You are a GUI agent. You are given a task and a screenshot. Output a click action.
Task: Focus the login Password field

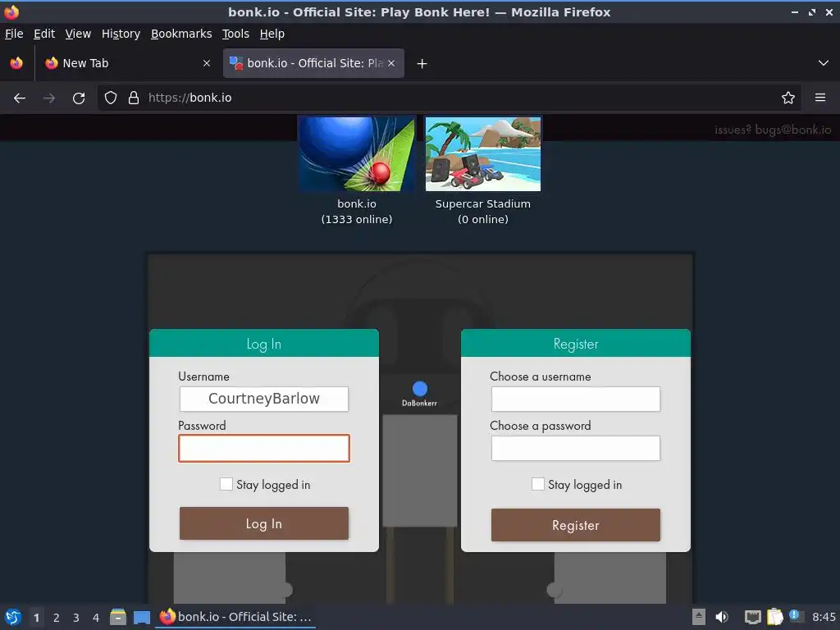pyautogui.click(x=264, y=449)
